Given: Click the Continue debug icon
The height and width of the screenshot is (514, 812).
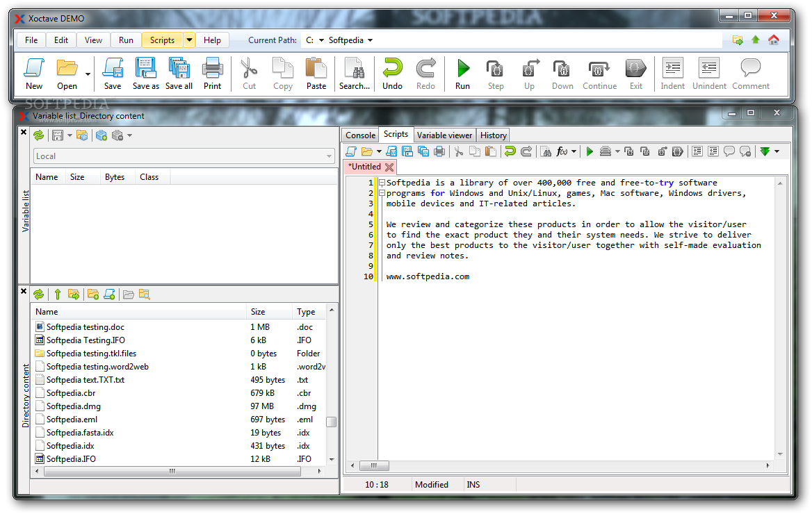Looking at the screenshot, I should 599,68.
